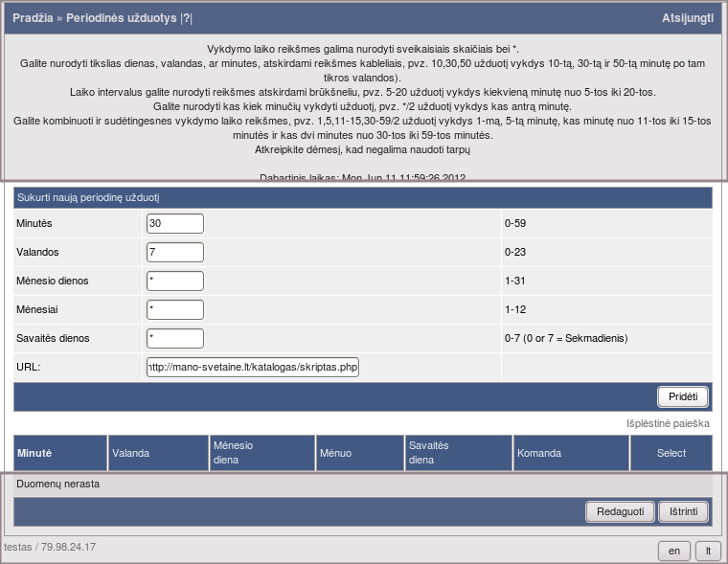This screenshot has height=564, width=728.
Task: Click into the Mėnesiai input field
Action: click(x=175, y=310)
